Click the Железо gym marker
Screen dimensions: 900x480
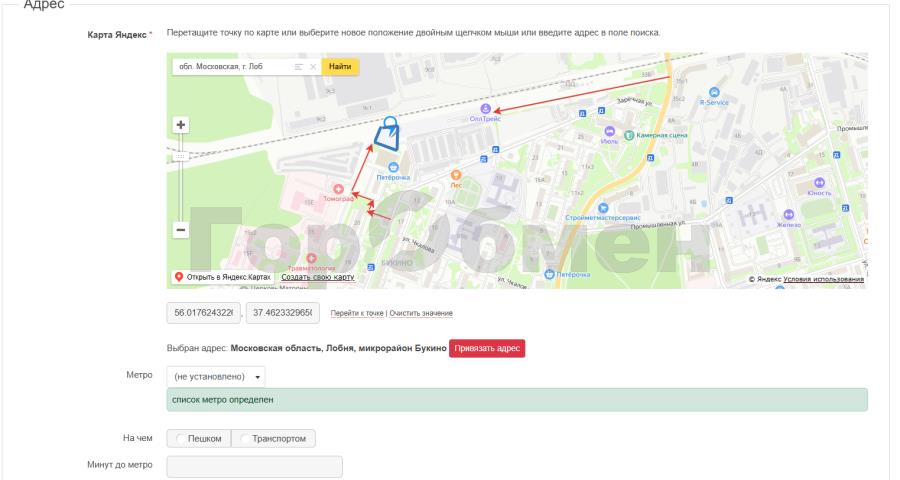[789, 215]
